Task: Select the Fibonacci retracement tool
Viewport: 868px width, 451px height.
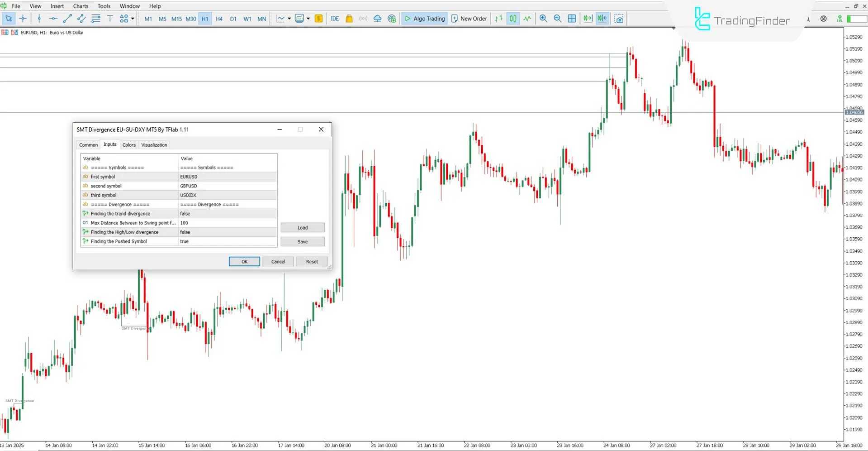Action: (96, 19)
